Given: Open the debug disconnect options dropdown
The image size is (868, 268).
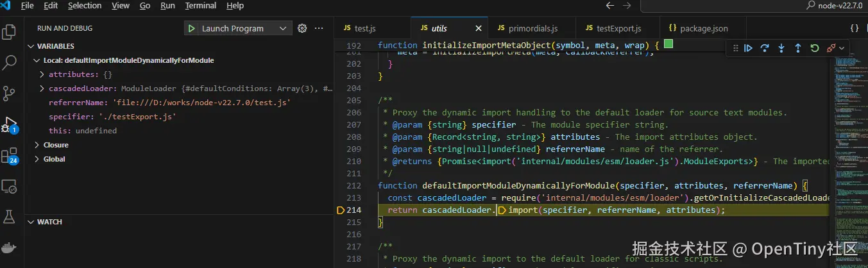Looking at the screenshot, I should [x=842, y=48].
